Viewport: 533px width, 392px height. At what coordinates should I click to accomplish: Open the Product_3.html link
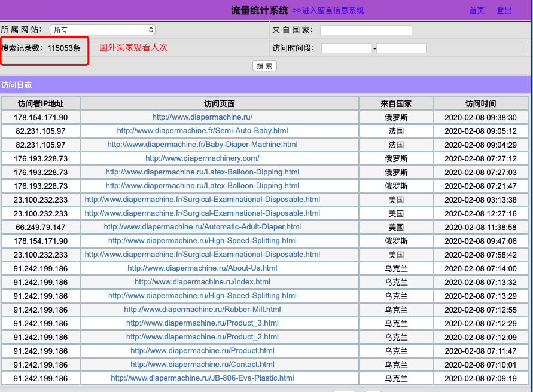point(202,323)
